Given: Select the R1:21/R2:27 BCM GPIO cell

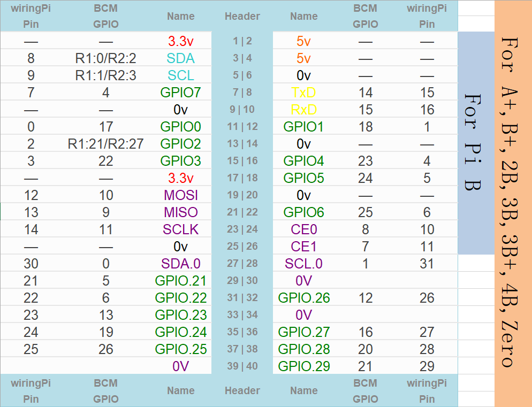Looking at the screenshot, I should click(105, 144).
